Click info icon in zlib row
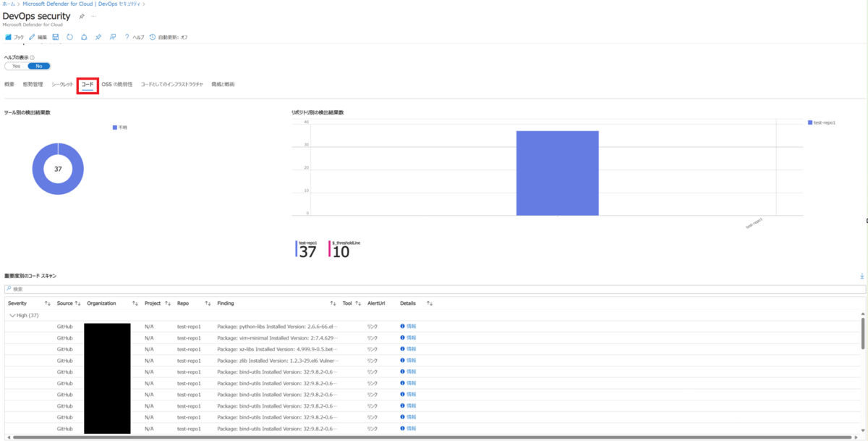Viewport: 868px width, 441px height. pos(402,360)
